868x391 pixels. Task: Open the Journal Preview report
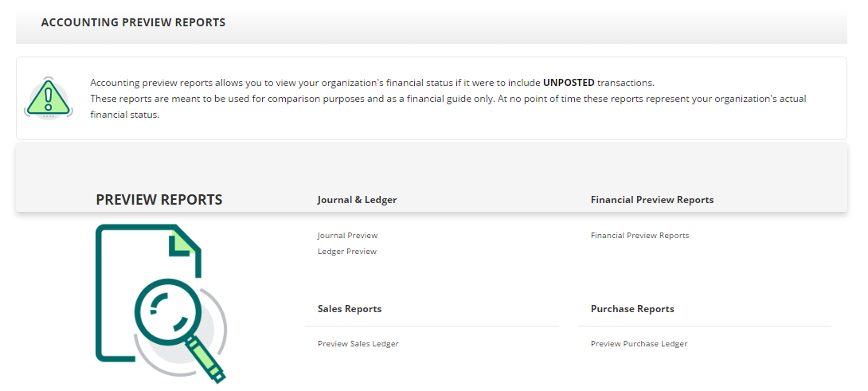tap(347, 236)
